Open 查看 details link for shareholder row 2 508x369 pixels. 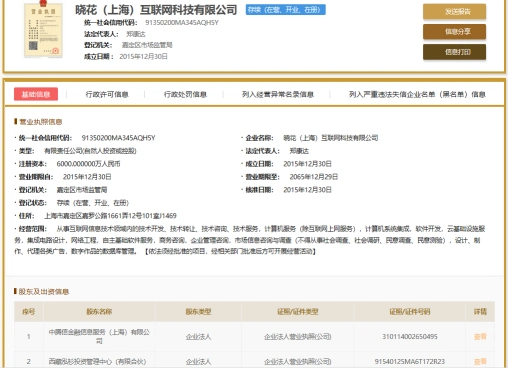pos(480,362)
